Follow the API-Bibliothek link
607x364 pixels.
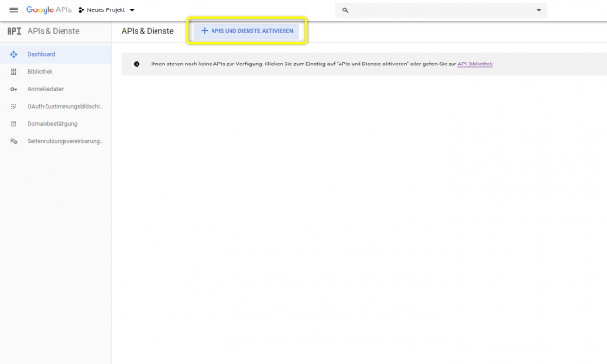click(475, 64)
